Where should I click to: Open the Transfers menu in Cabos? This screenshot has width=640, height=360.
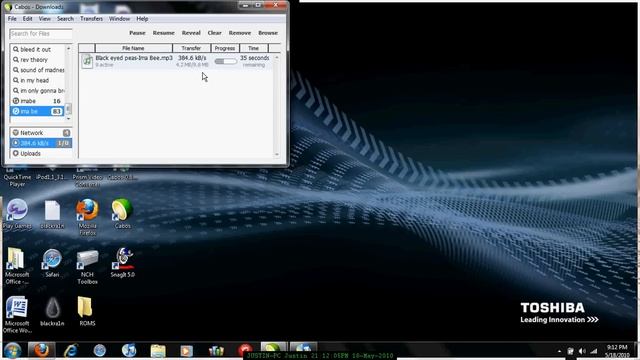point(91,19)
